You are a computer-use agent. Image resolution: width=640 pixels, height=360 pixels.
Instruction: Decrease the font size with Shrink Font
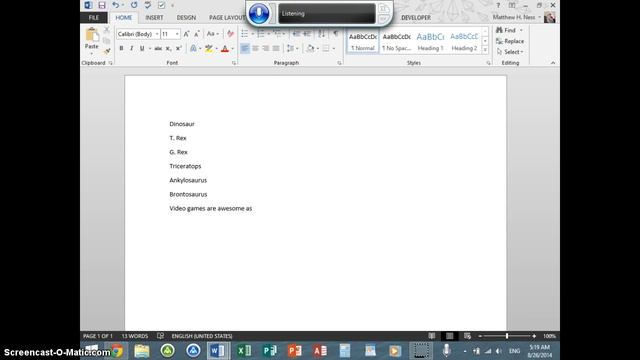click(x=197, y=34)
